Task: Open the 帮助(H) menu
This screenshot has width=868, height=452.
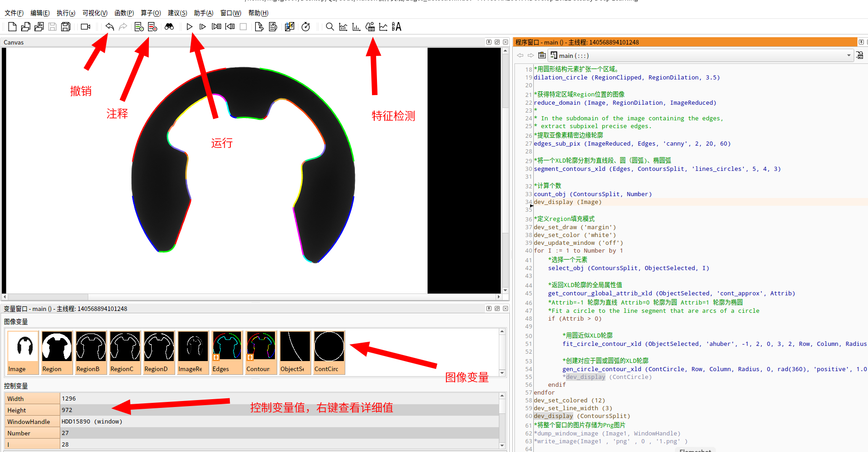Action: click(x=258, y=13)
